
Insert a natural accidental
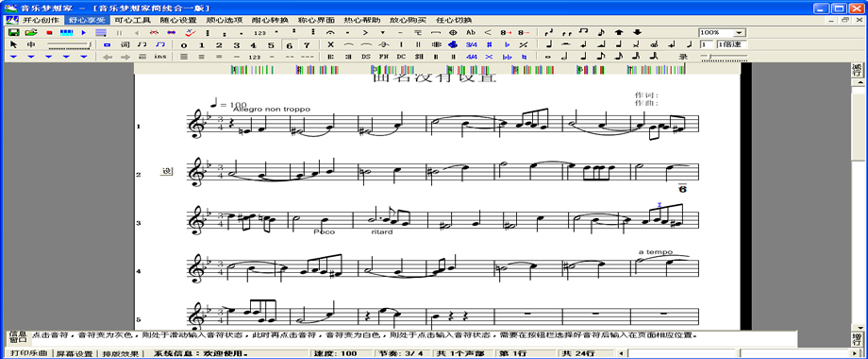[524, 57]
